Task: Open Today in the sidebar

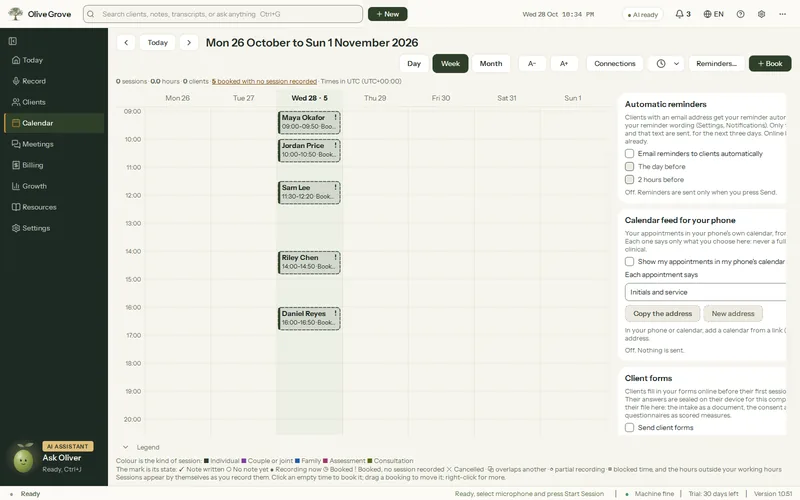Action: click(54, 60)
